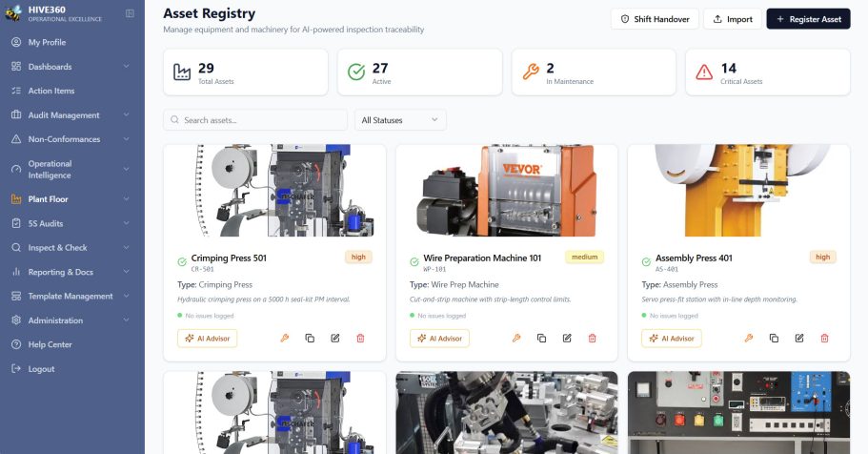Screen dimensions: 868x454
Task: Open second-row control panel asset image
Action: click(x=738, y=413)
